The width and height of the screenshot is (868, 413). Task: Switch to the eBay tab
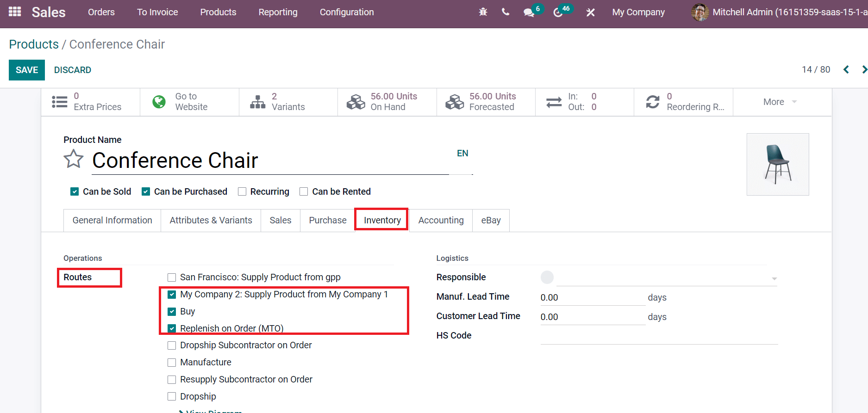[491, 220]
